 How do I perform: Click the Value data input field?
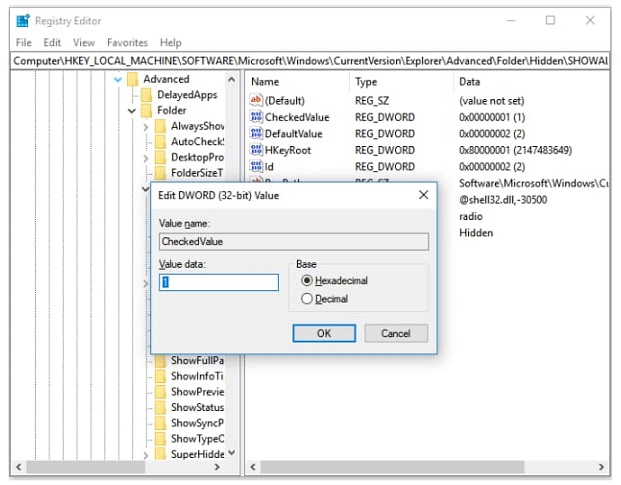pos(219,283)
